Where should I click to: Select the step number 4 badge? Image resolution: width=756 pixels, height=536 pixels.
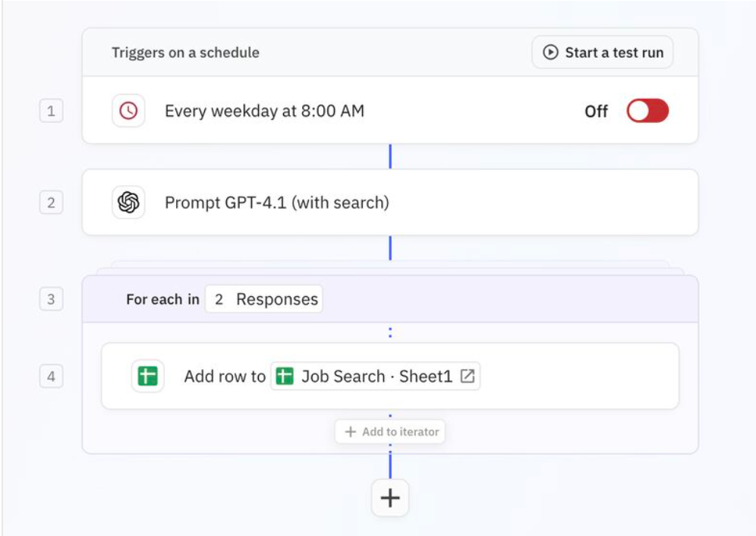tap(51, 377)
